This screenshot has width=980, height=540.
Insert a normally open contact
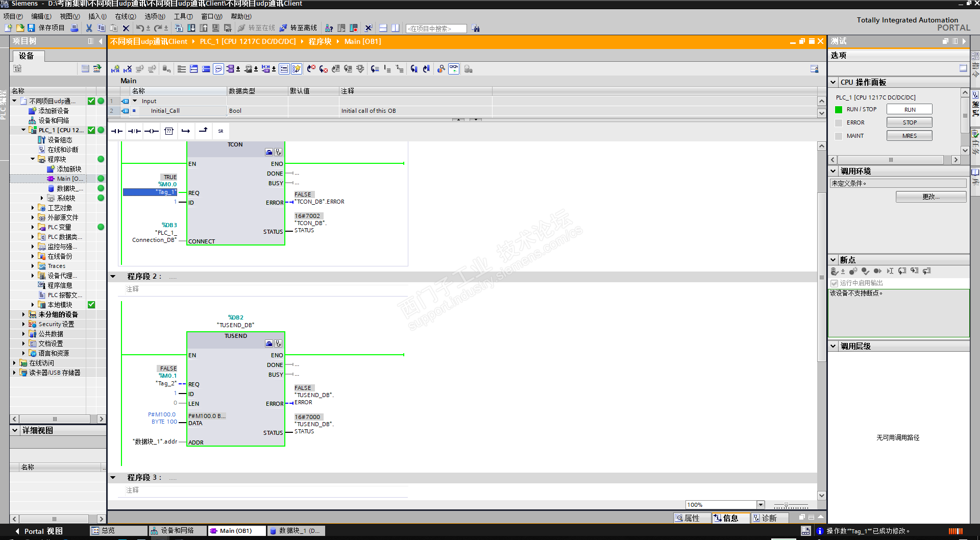point(117,131)
